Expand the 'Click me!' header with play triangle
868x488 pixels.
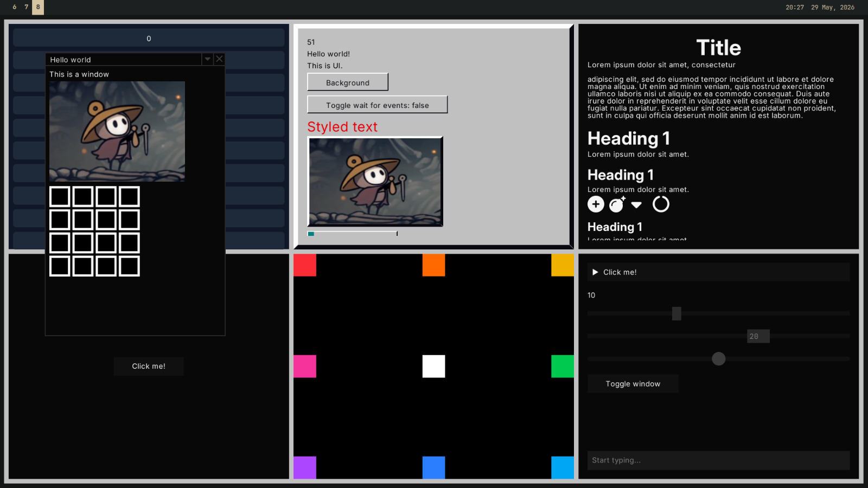pyautogui.click(x=718, y=272)
